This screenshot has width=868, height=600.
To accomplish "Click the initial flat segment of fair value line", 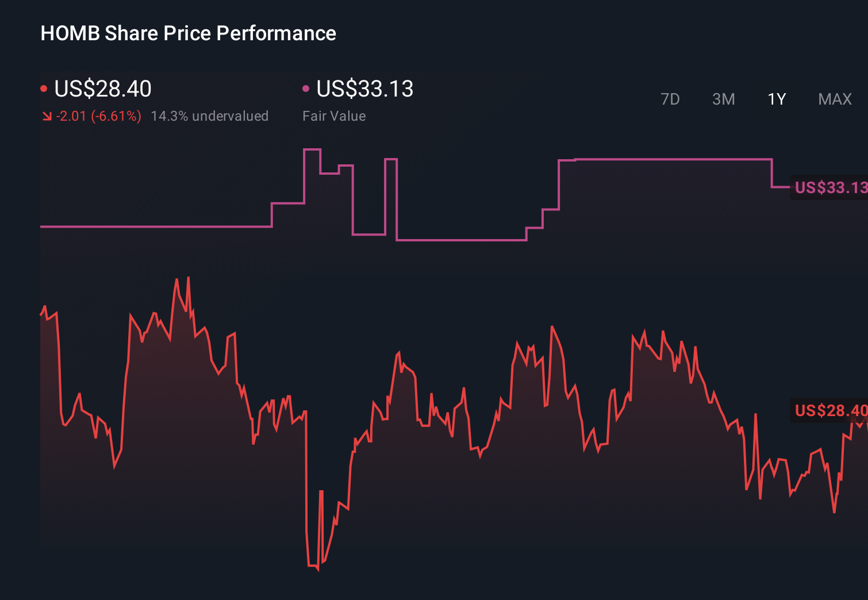I will pos(155,226).
